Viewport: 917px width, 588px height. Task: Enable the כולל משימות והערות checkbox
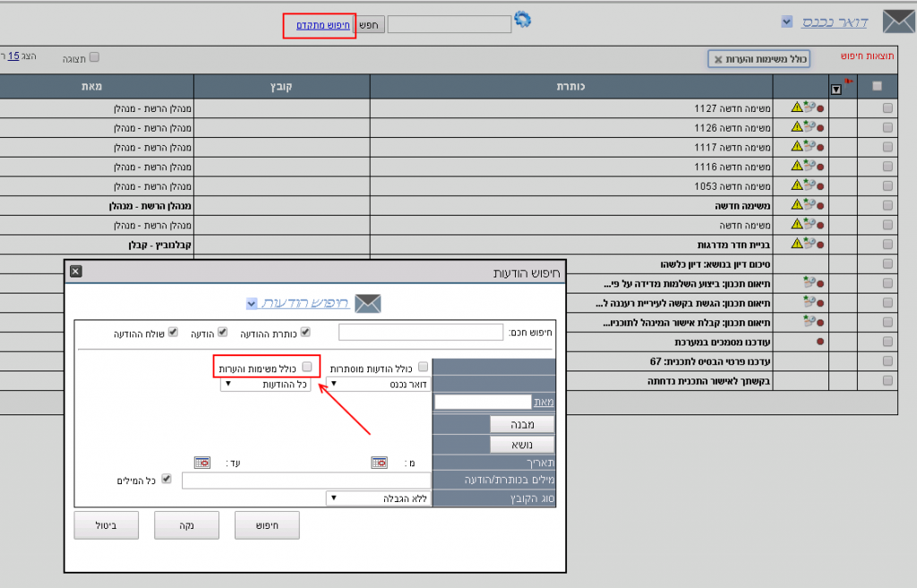coord(306,367)
